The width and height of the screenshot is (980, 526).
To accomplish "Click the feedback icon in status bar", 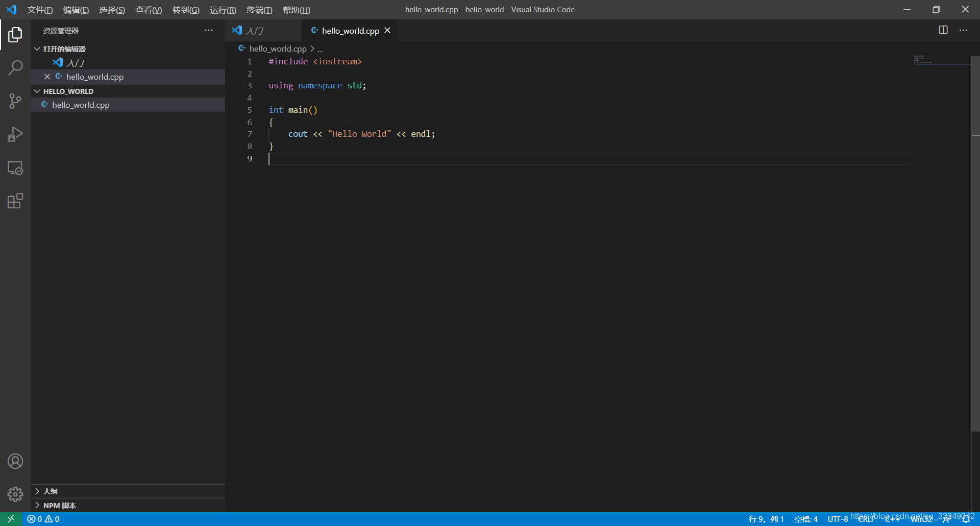I will coord(947,519).
